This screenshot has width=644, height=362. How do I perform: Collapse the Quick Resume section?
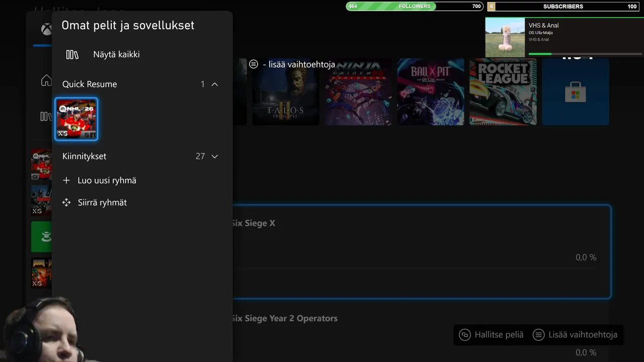(x=215, y=84)
